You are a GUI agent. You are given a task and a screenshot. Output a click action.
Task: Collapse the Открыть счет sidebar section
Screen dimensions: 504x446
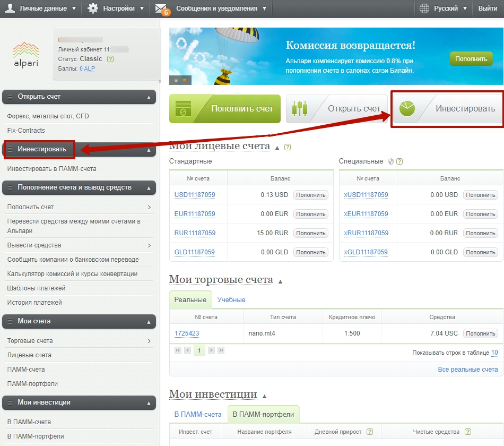point(149,97)
